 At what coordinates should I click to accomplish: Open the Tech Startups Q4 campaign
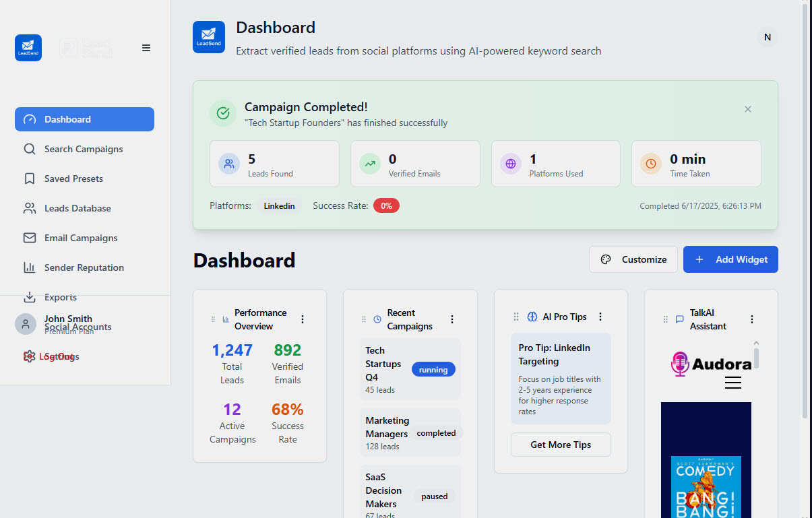pyautogui.click(x=410, y=369)
